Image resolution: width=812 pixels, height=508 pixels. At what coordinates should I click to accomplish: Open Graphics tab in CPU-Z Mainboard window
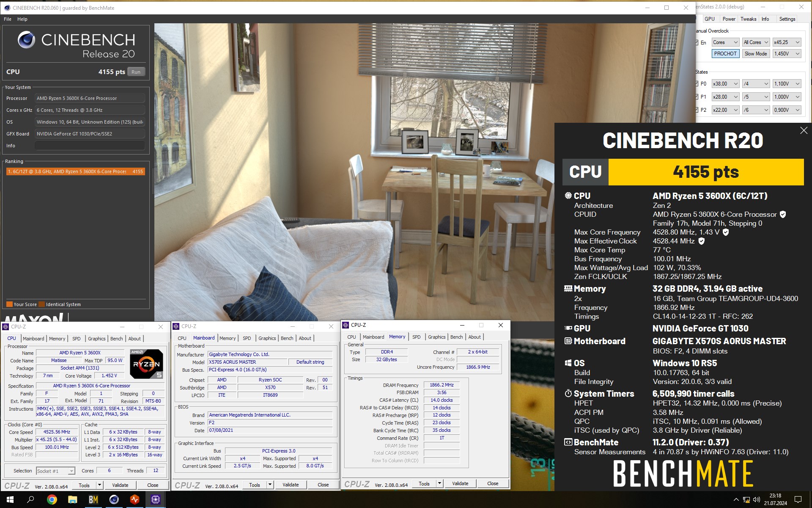pos(267,338)
